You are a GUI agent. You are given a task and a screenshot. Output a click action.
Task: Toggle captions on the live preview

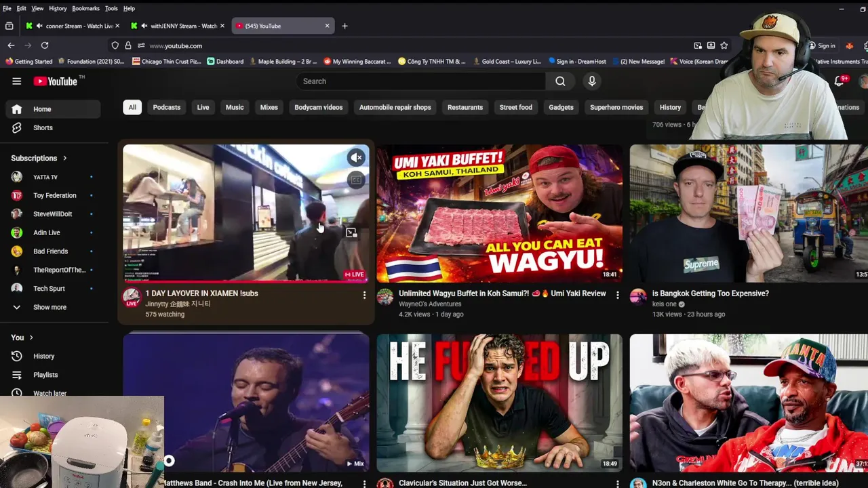point(356,180)
